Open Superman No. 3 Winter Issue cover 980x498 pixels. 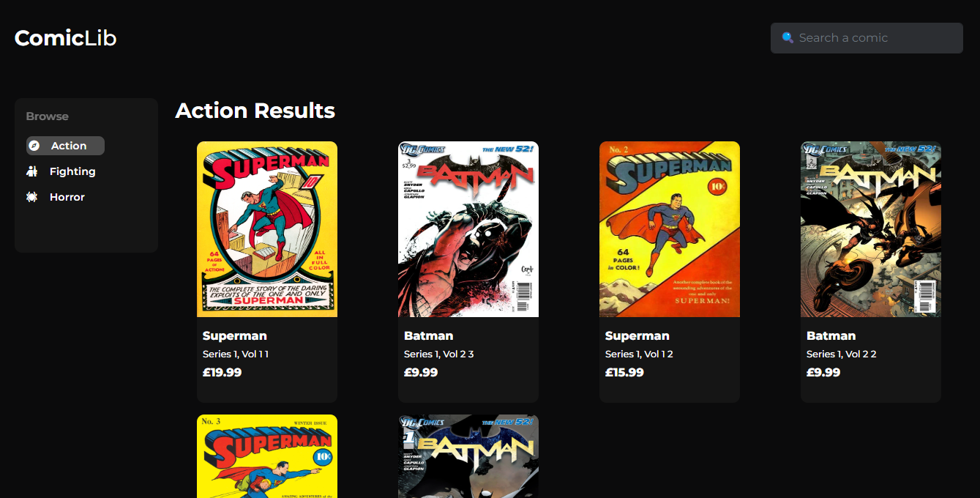267,456
